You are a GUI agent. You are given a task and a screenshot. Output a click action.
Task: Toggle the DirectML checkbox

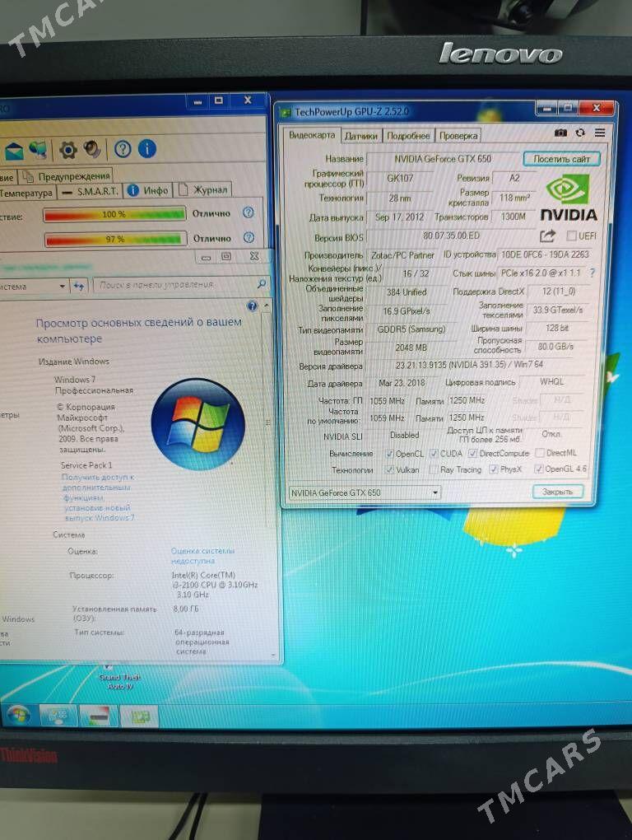click(x=539, y=453)
